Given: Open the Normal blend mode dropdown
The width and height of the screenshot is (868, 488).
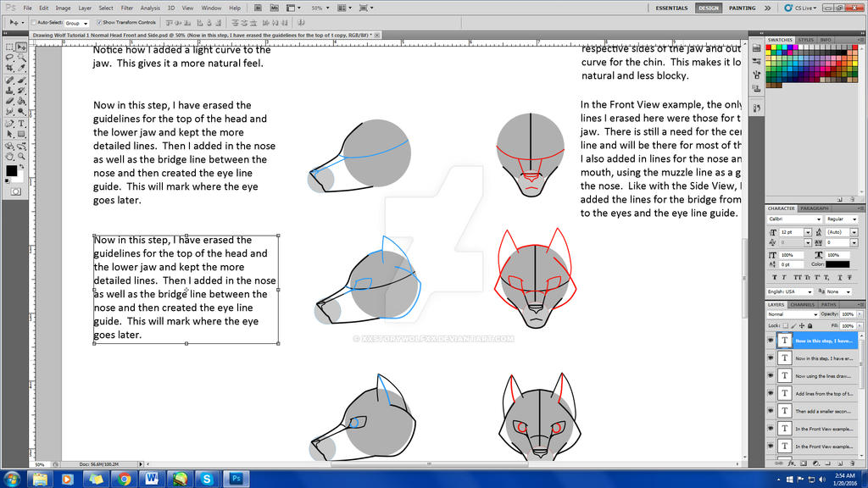Looking at the screenshot, I should click(x=793, y=314).
